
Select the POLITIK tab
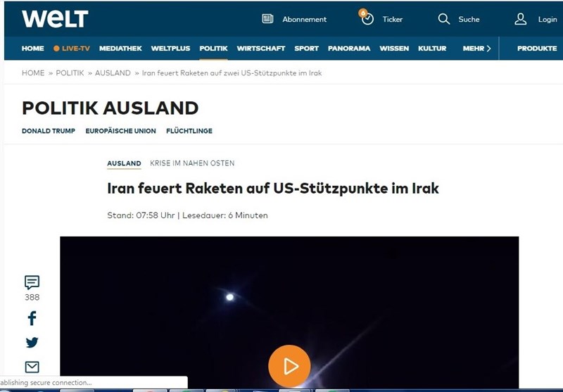(x=213, y=49)
